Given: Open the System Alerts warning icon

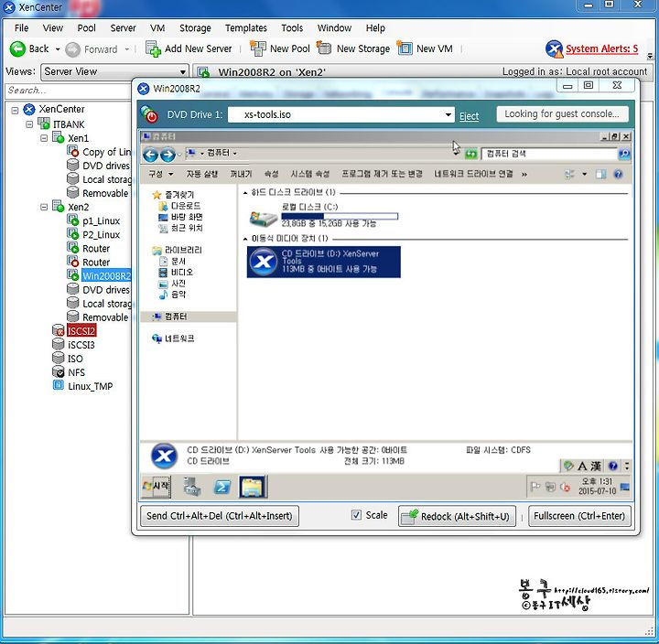Looking at the screenshot, I should pyautogui.click(x=555, y=49).
